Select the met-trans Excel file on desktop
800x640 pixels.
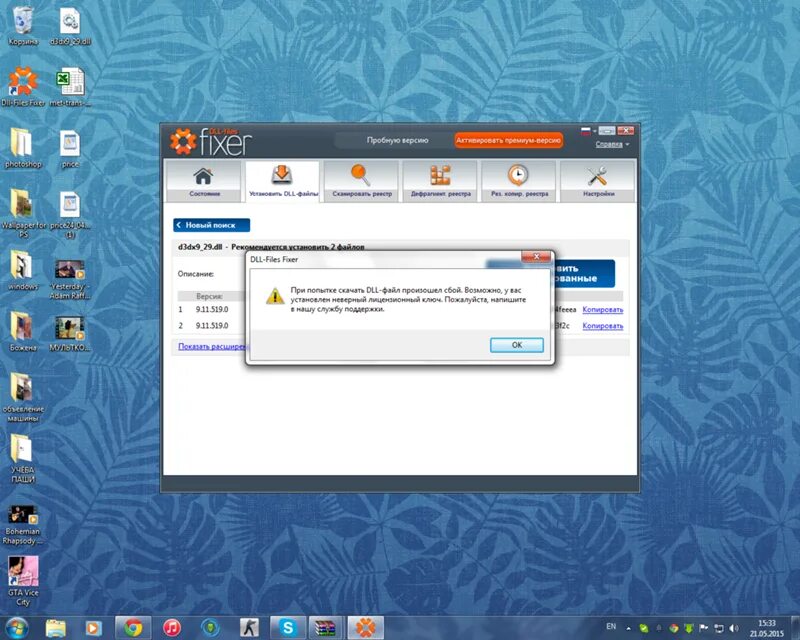[x=70, y=87]
